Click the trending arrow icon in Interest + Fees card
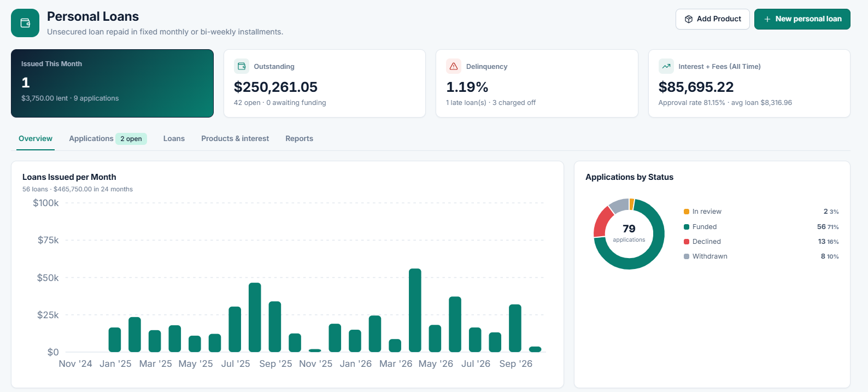The image size is (868, 392). click(666, 66)
